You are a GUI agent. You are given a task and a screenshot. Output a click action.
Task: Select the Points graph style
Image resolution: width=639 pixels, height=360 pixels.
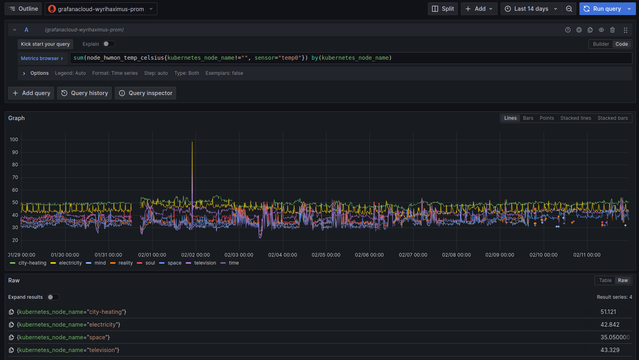(x=546, y=118)
